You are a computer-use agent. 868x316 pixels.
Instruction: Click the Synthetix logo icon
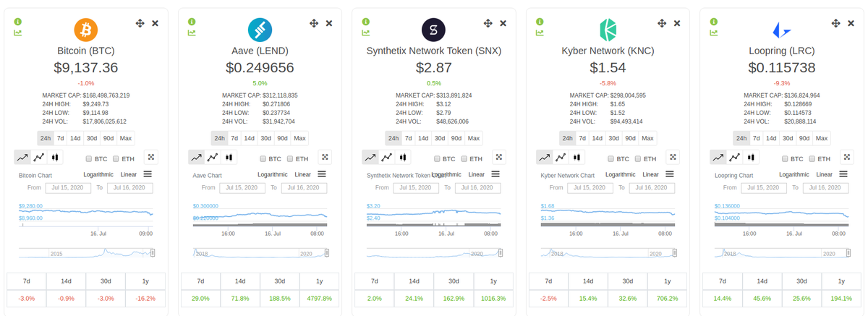433,30
